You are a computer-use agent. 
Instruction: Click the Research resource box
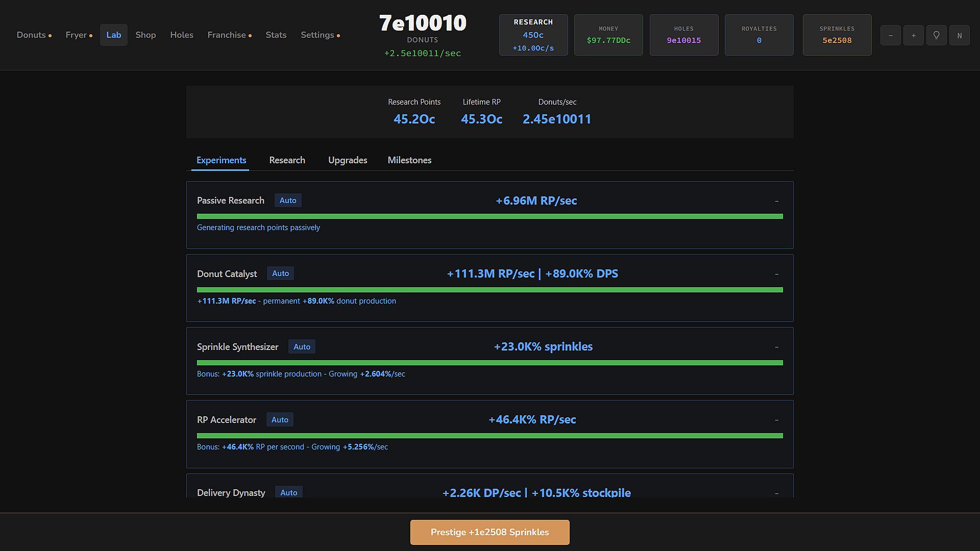tap(533, 35)
